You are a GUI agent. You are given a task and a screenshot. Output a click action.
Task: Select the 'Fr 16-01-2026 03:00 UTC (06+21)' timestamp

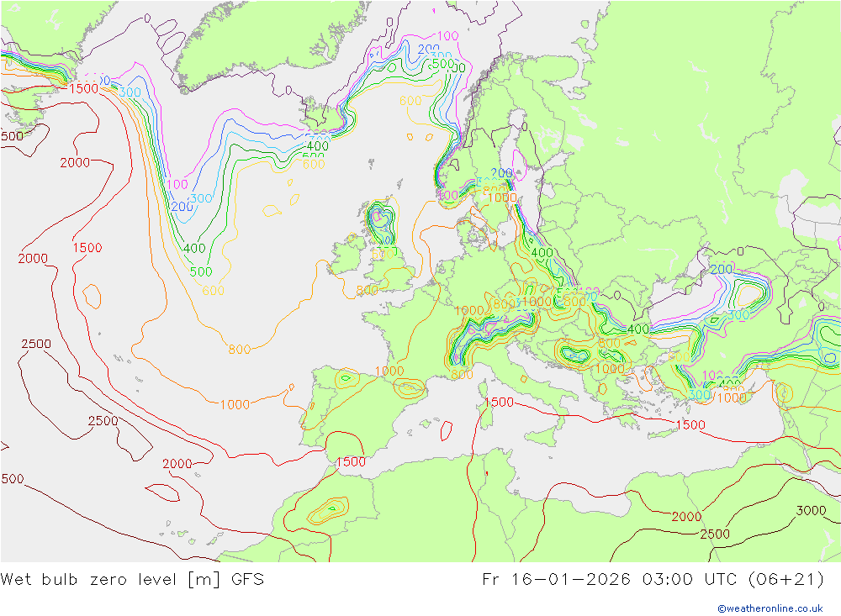pyautogui.click(x=653, y=580)
